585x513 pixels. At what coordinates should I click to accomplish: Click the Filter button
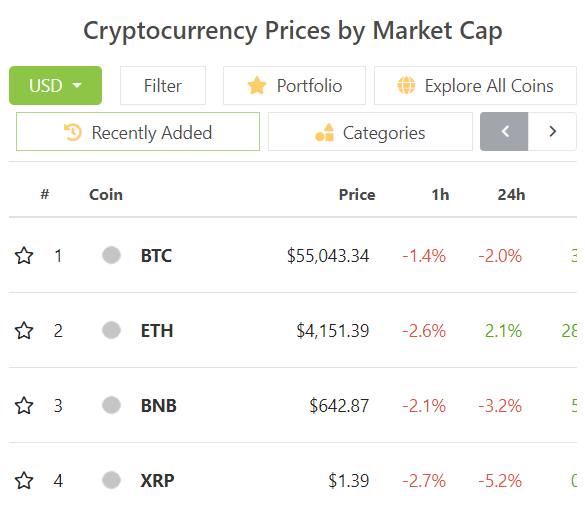click(163, 85)
